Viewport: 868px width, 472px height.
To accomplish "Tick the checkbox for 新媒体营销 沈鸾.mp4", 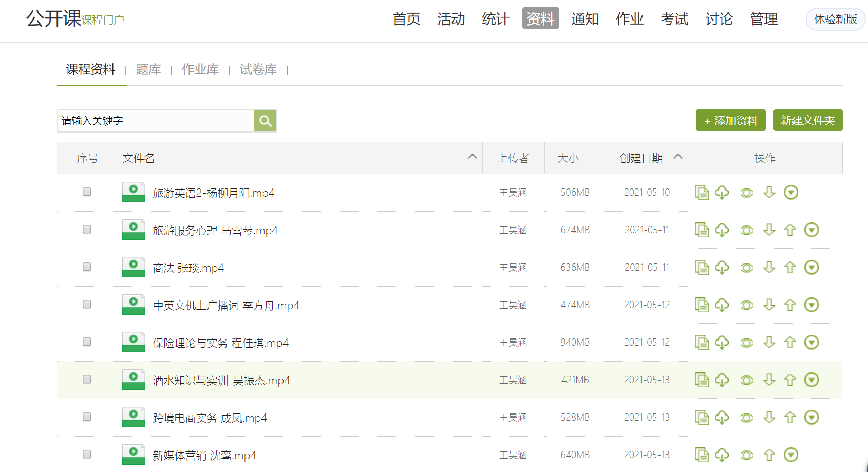I will 87,455.
